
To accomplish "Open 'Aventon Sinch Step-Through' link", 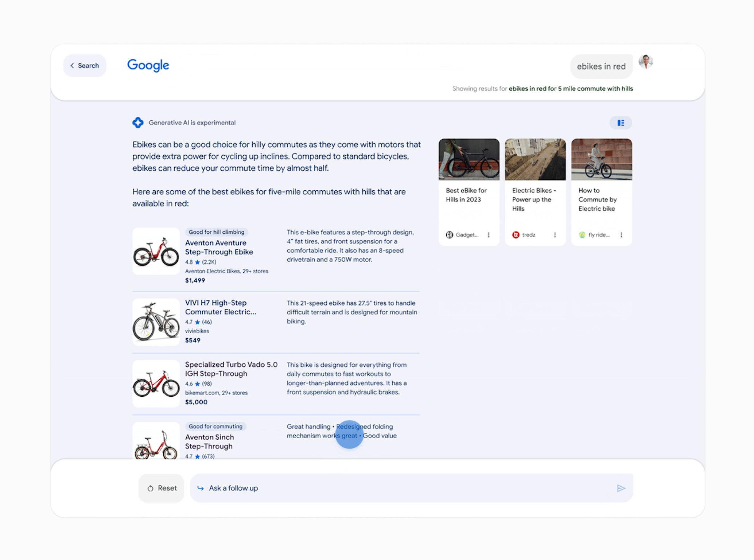I will coord(209,442).
